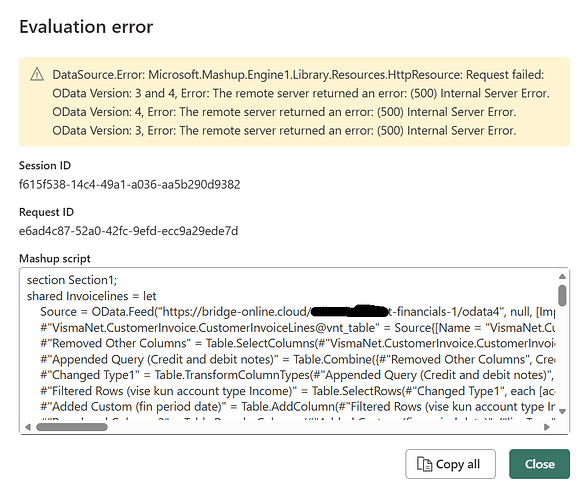Click the copy document icon
Image resolution: width=585 pixels, height=500 pixels.
coord(424,464)
